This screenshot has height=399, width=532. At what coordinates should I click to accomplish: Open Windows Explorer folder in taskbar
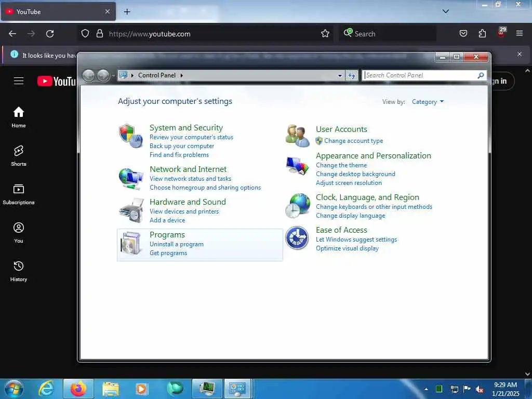click(x=110, y=389)
